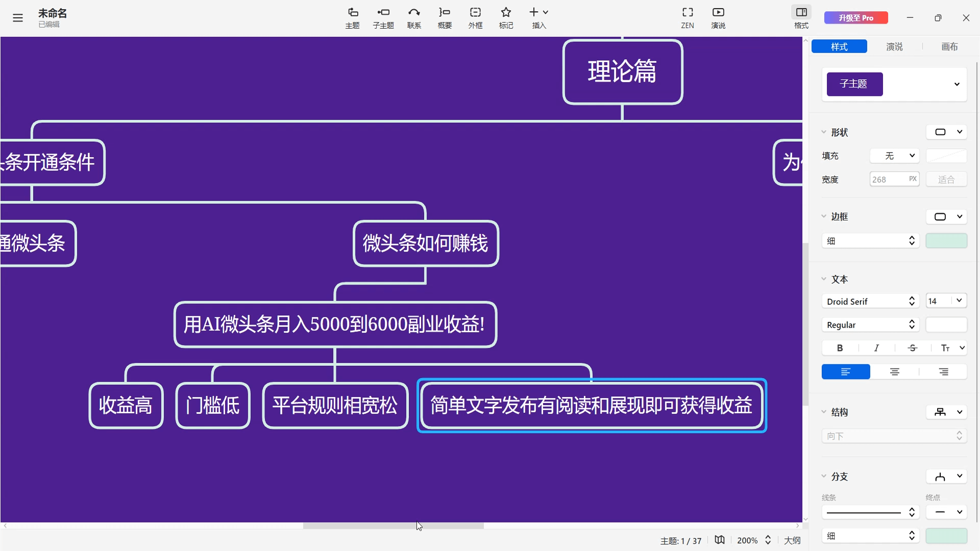This screenshot has height=551, width=980.
Task: Click the horizontal canvas scrollbar thumb
Action: [393, 525]
